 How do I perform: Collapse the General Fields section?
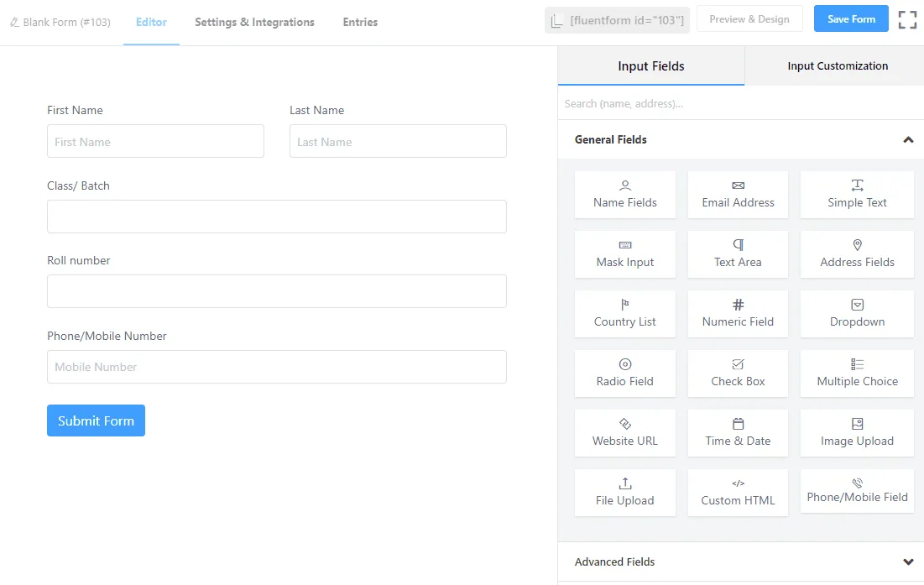click(x=907, y=140)
